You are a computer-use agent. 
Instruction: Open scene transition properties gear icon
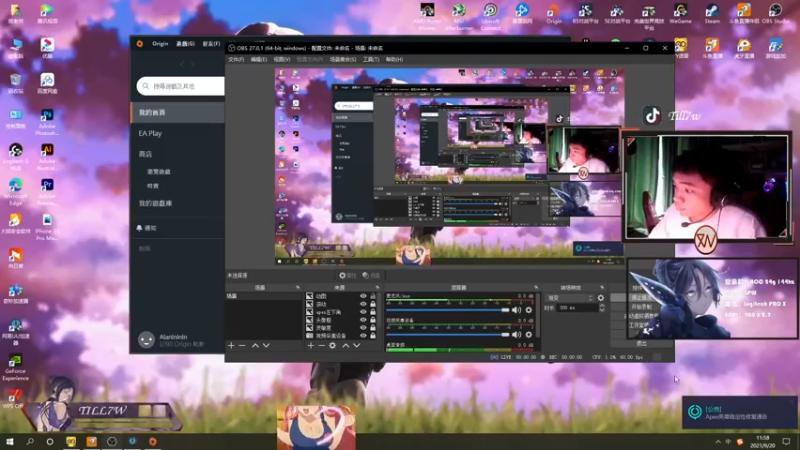click(x=601, y=298)
